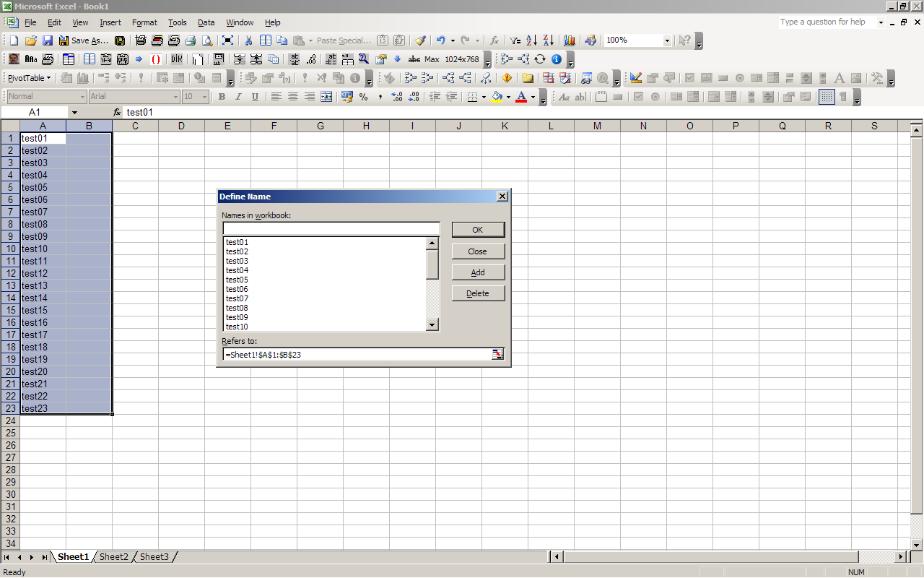Toggle full screen view icon
This screenshot has height=578, width=924.
click(x=227, y=40)
